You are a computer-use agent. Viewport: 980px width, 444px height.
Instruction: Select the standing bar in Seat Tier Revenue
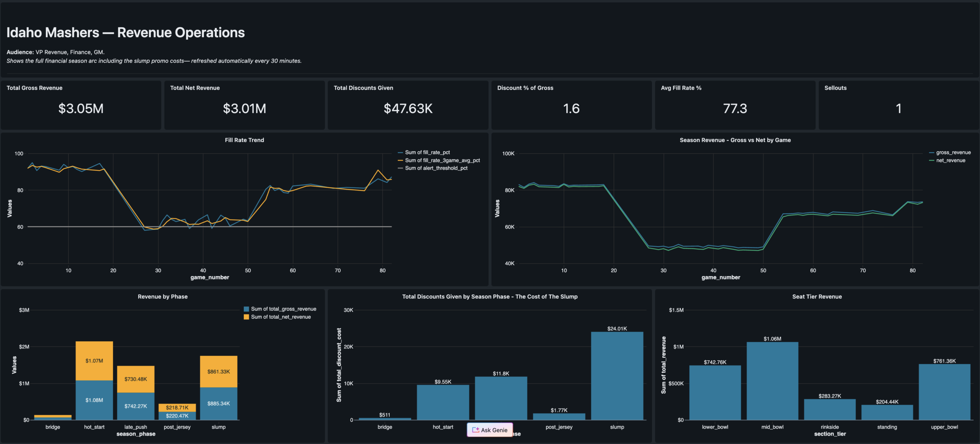pos(887,412)
